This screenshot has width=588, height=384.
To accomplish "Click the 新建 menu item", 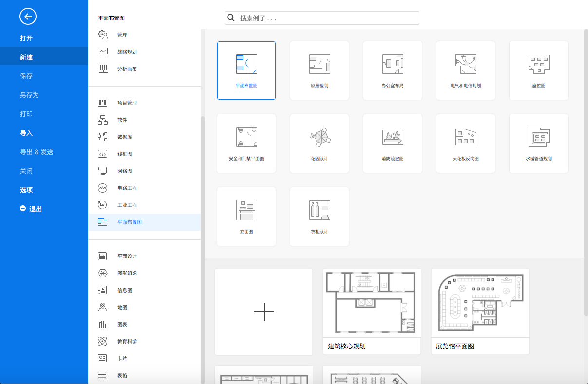I will [x=26, y=57].
